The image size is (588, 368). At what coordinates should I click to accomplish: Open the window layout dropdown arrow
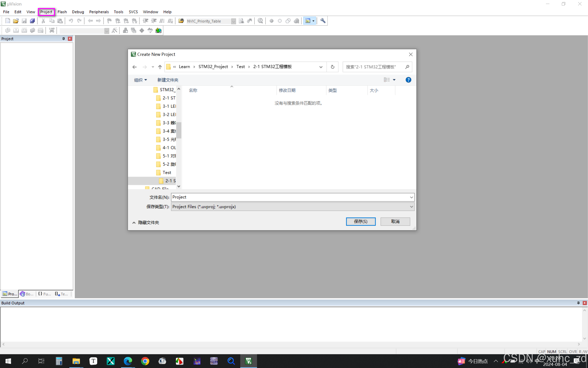tap(314, 21)
